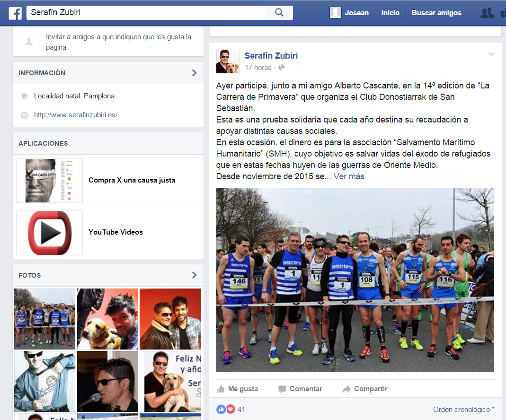Open the 41 reactions count
The image size is (506, 420).
(241, 410)
